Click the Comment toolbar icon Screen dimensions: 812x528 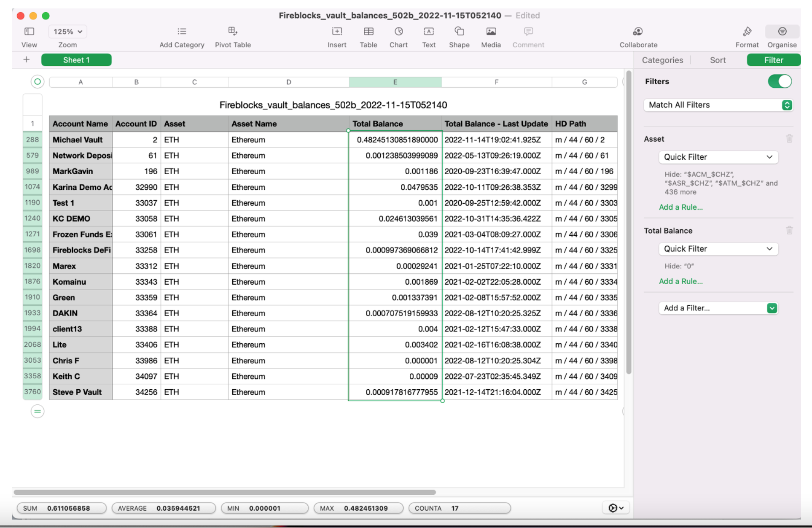pos(528,32)
